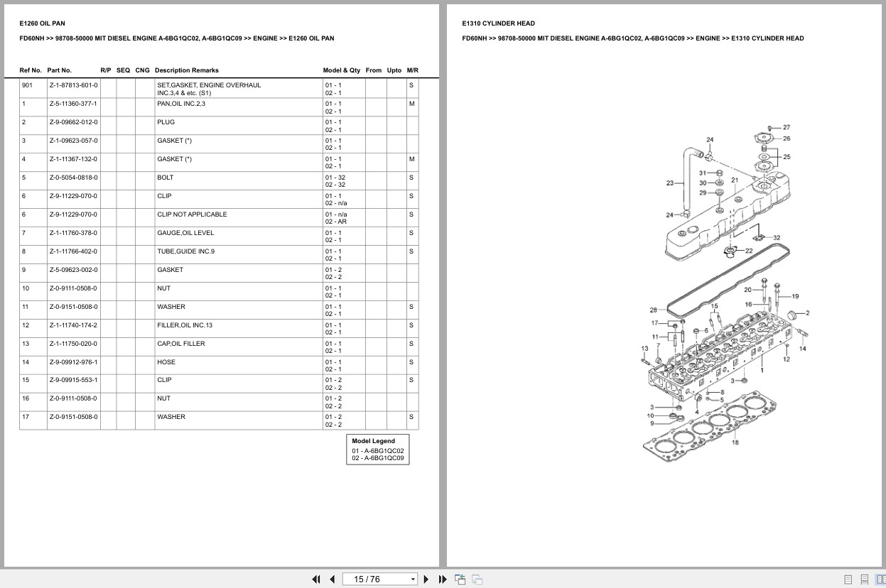Viewport: 886px width, 588px height.
Task: Click the Model Legend heading
Action: (x=374, y=441)
